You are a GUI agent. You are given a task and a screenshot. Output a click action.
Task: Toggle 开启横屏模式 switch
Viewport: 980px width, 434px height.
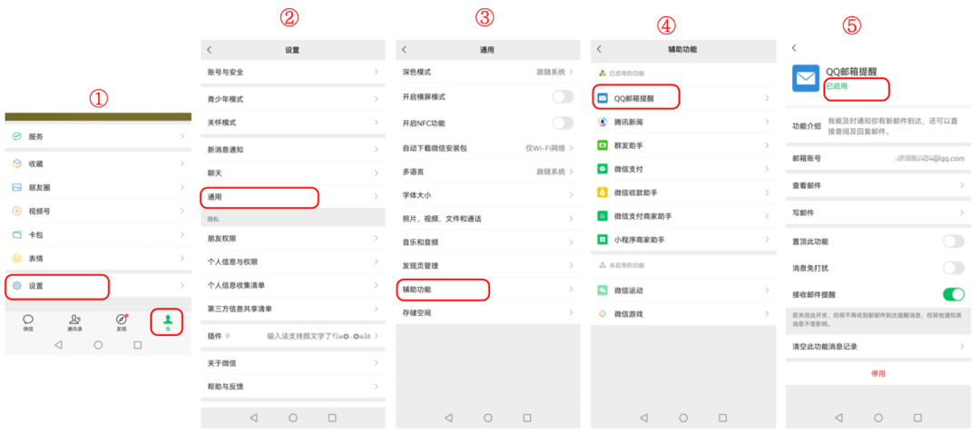click(563, 96)
